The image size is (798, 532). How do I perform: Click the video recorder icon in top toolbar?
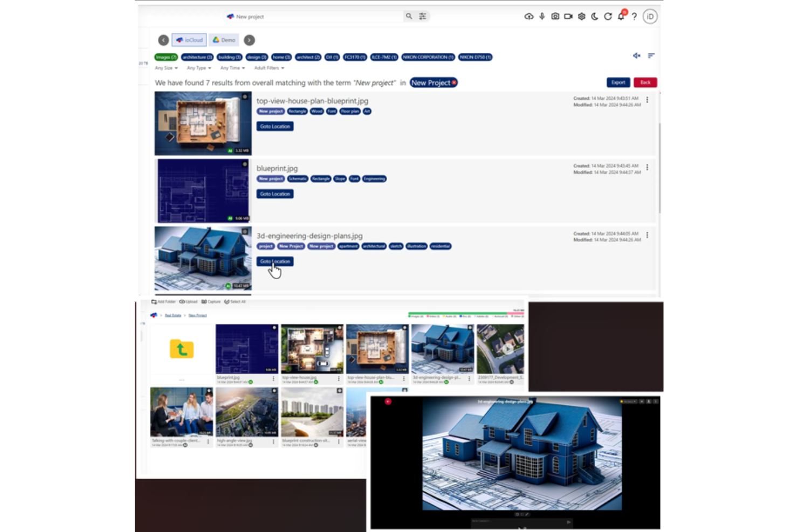[568, 16]
